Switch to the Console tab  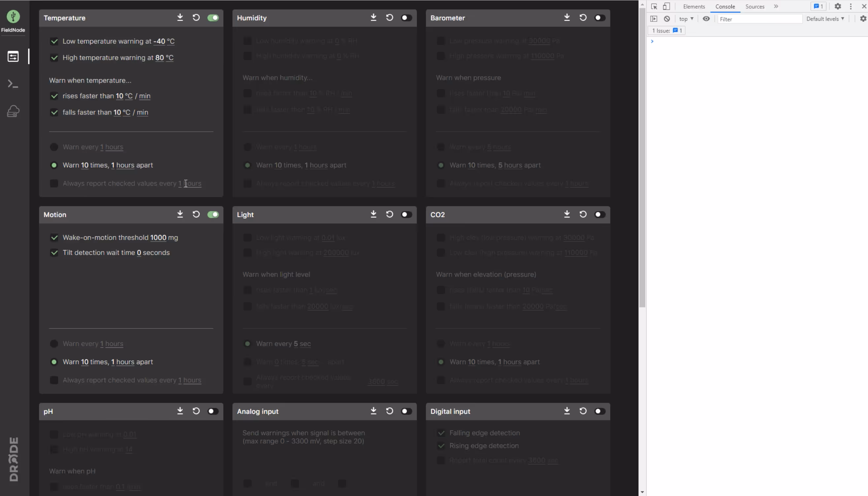coord(725,7)
